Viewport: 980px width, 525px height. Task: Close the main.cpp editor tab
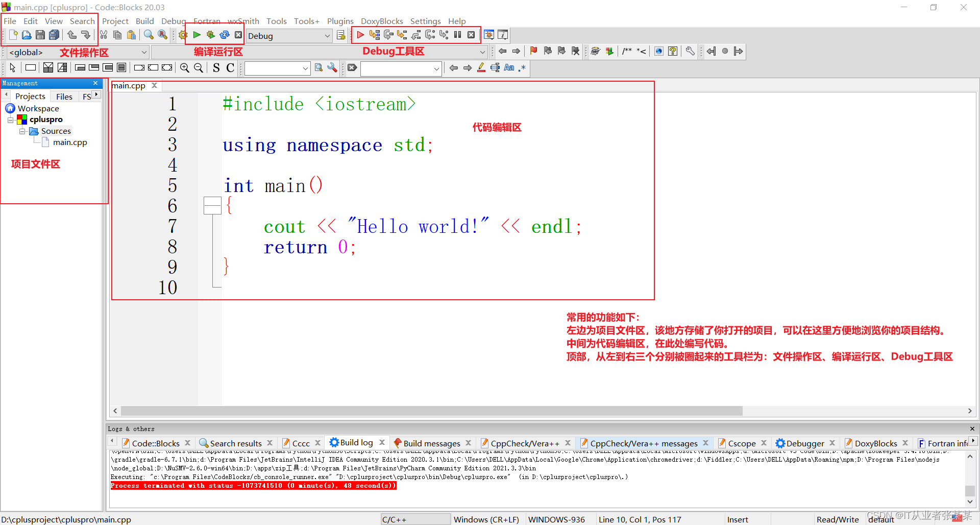pos(154,85)
